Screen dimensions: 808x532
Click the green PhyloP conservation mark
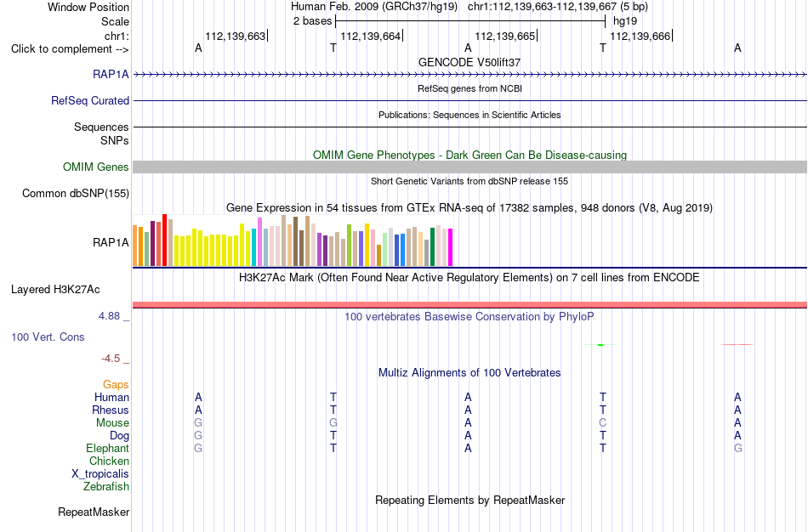click(x=600, y=344)
